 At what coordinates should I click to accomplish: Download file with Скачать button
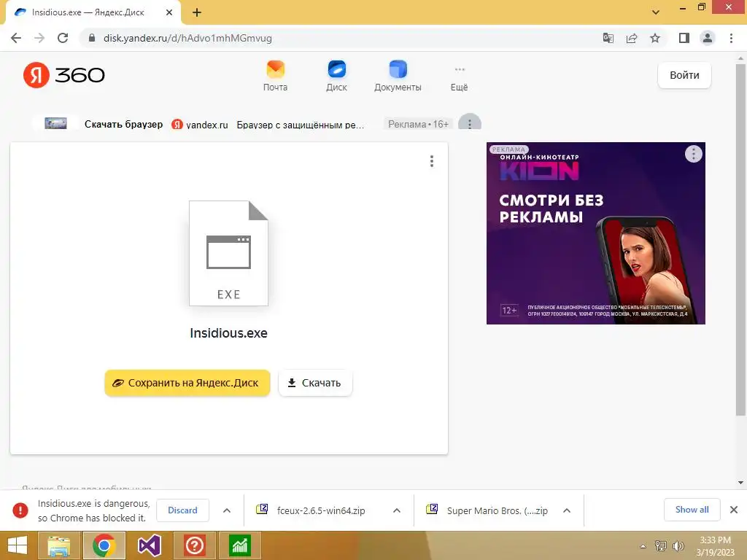tap(315, 383)
